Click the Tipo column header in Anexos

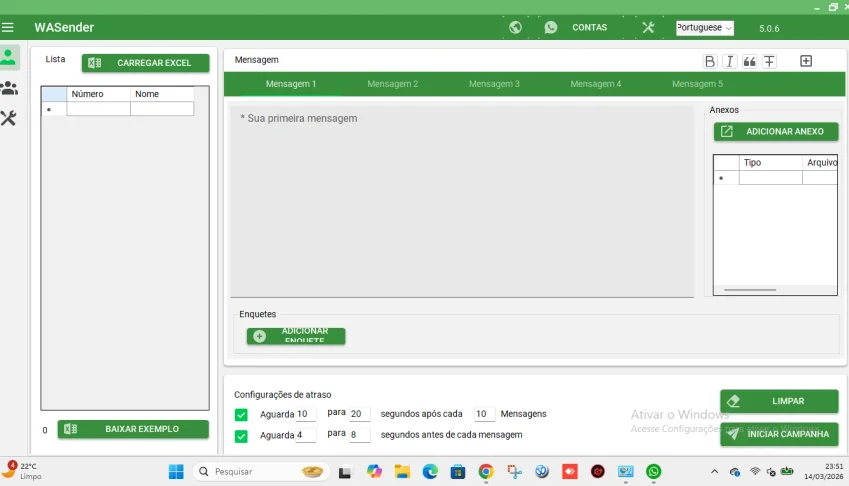click(x=770, y=162)
